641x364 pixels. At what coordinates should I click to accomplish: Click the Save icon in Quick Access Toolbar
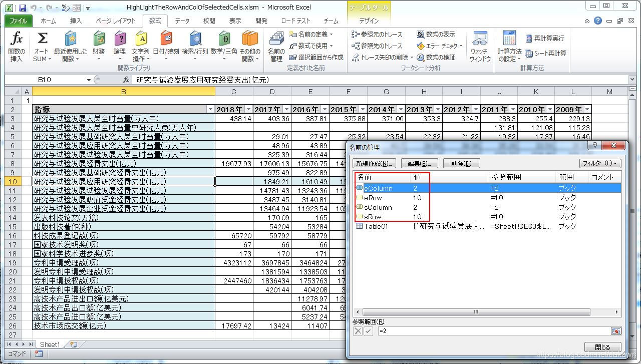click(x=23, y=8)
